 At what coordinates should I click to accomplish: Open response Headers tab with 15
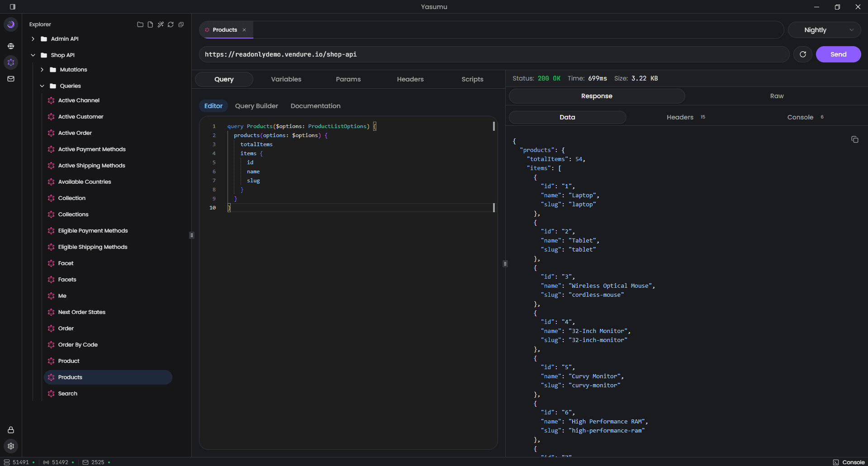[x=686, y=117]
